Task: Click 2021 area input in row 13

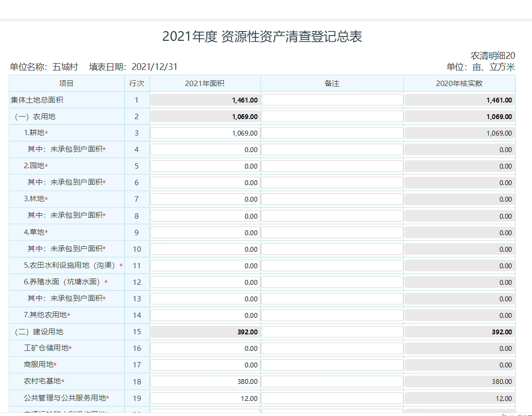Action: [205, 299]
